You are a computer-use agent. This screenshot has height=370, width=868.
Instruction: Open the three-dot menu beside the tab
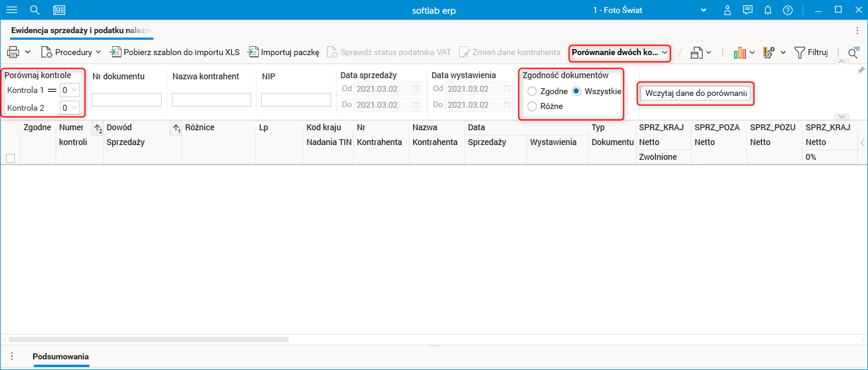(x=857, y=30)
